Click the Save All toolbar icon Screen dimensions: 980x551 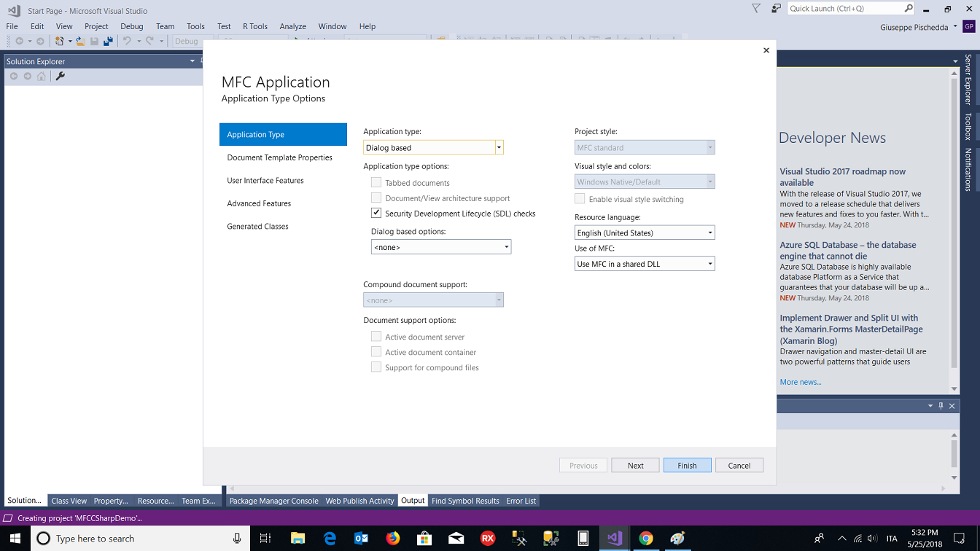108,42
